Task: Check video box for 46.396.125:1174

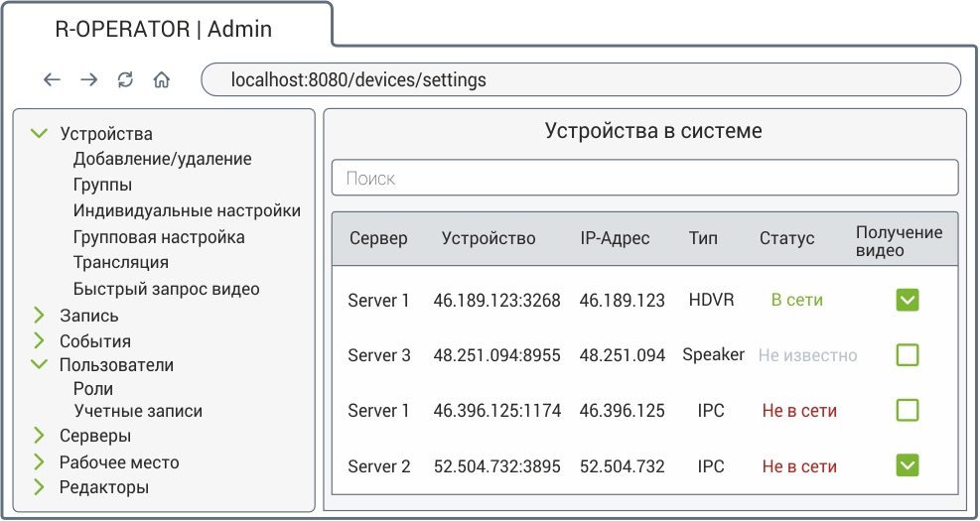Action: tap(907, 411)
